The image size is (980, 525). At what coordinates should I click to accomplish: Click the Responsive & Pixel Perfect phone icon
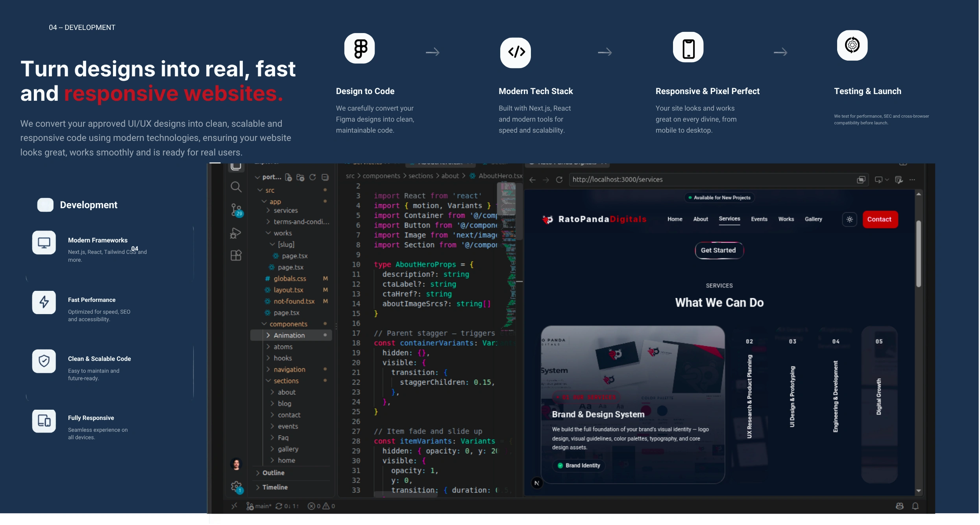coord(688,47)
